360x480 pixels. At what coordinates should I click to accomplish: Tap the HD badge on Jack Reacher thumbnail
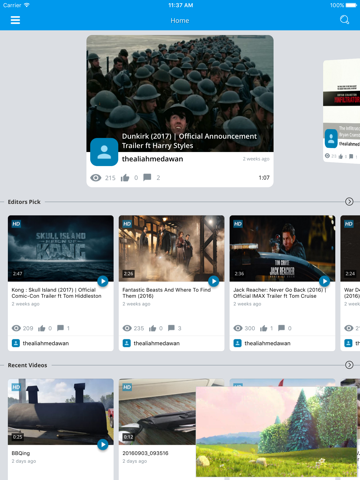(238, 224)
